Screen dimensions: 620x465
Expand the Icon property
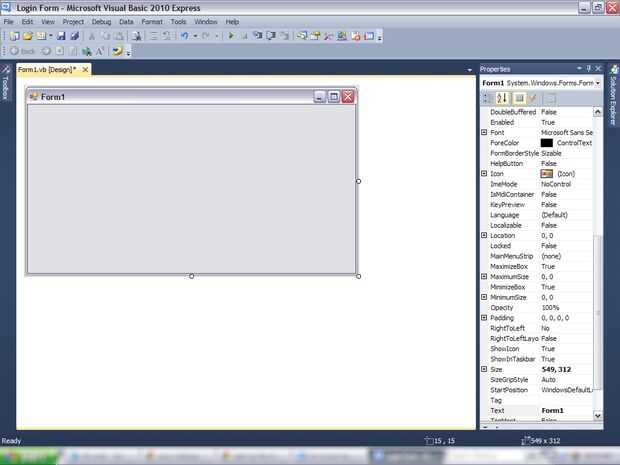(484, 174)
